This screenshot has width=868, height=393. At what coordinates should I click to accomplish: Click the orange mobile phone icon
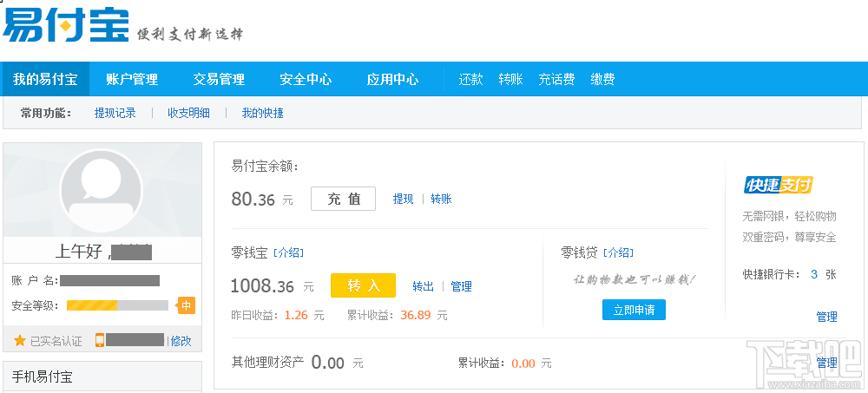[100, 340]
